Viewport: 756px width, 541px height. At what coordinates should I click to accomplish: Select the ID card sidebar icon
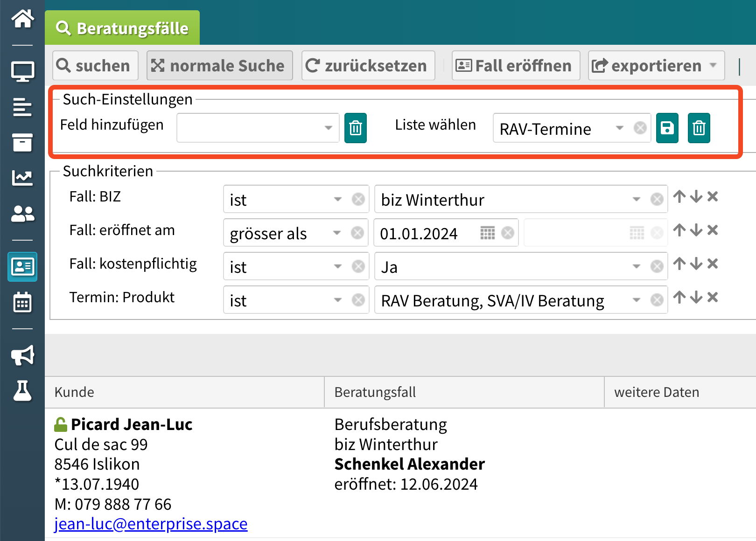coord(22,267)
